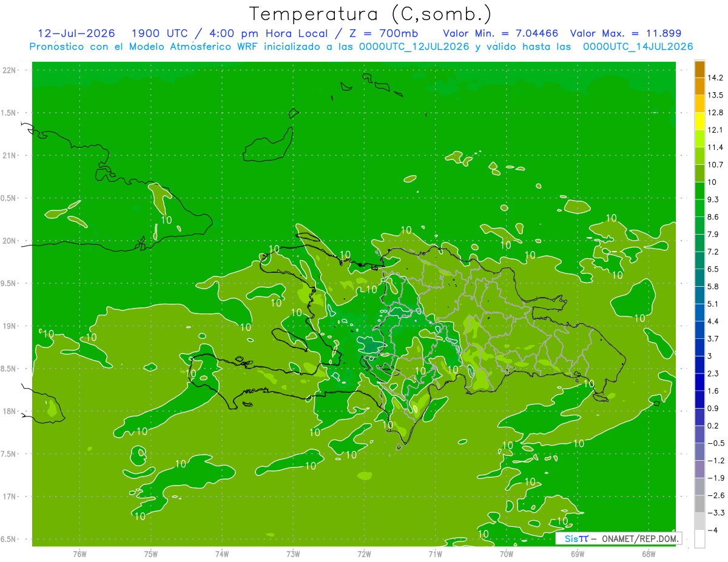
Task: Pick the green swatch between 9.3 and 10
Action: click(699, 191)
